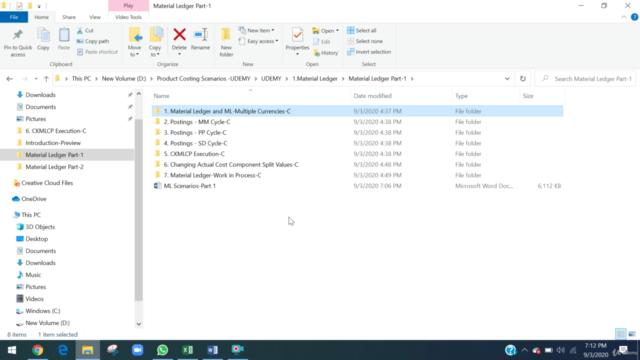Open Introduction-Preview in navigation pane
The width and height of the screenshot is (640, 360).
53,143
